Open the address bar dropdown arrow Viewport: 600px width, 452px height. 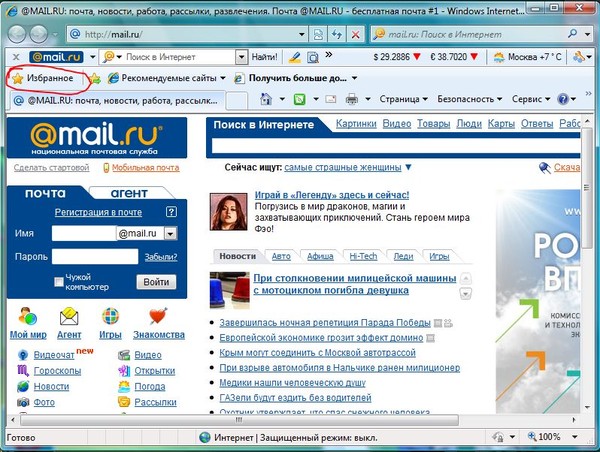point(302,34)
